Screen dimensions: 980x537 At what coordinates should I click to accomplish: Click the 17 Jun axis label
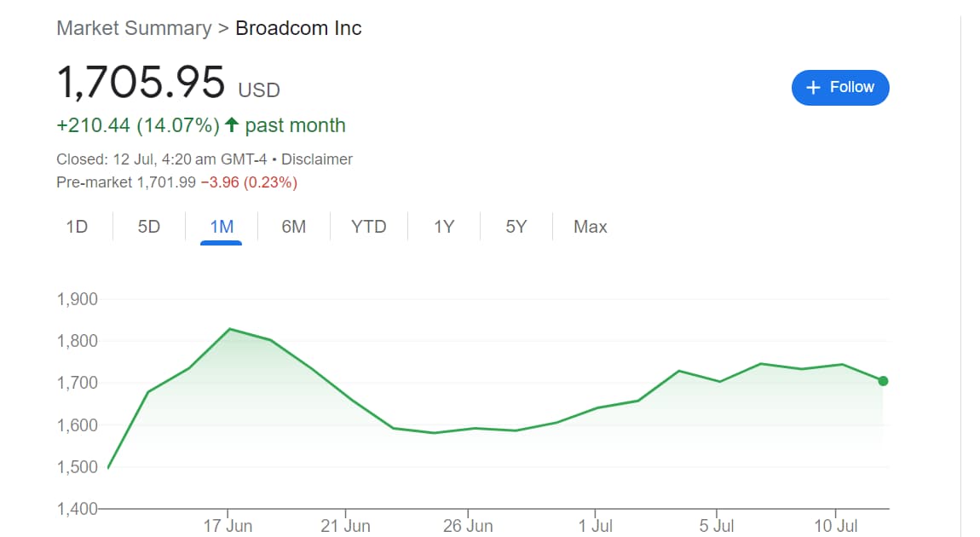(228, 526)
